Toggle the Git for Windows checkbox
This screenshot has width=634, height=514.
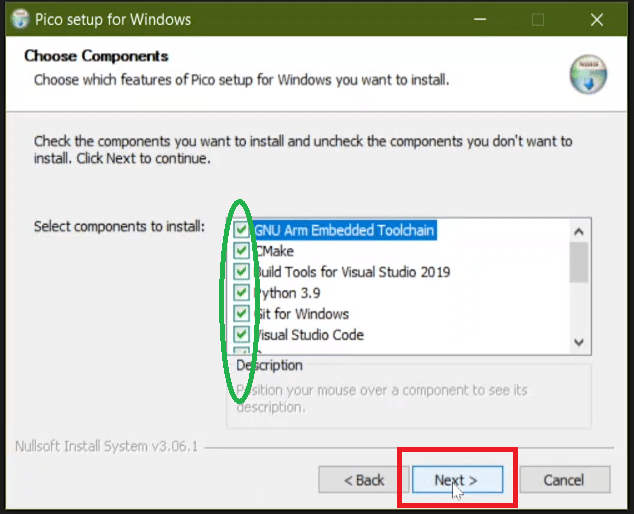click(241, 313)
